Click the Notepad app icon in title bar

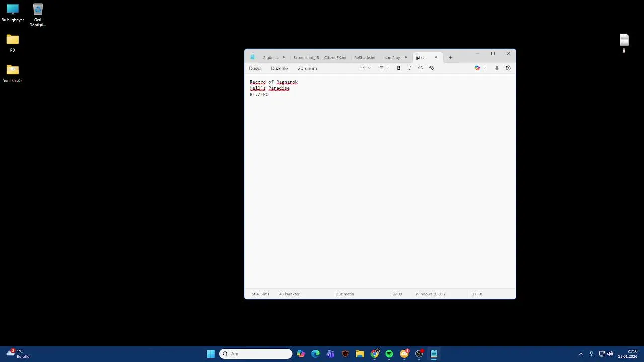click(252, 57)
